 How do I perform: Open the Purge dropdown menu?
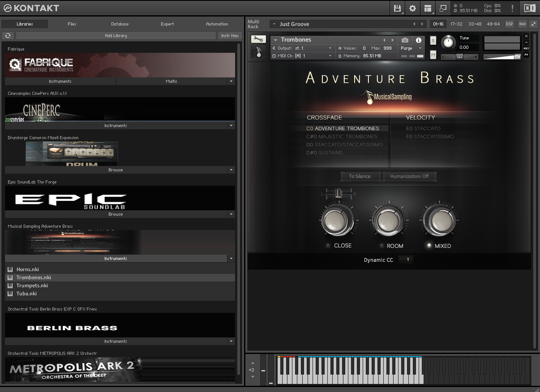[411, 48]
